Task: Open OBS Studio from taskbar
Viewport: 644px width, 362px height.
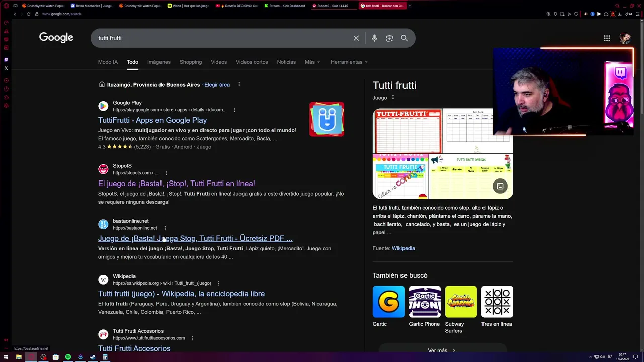Action: coord(43,357)
